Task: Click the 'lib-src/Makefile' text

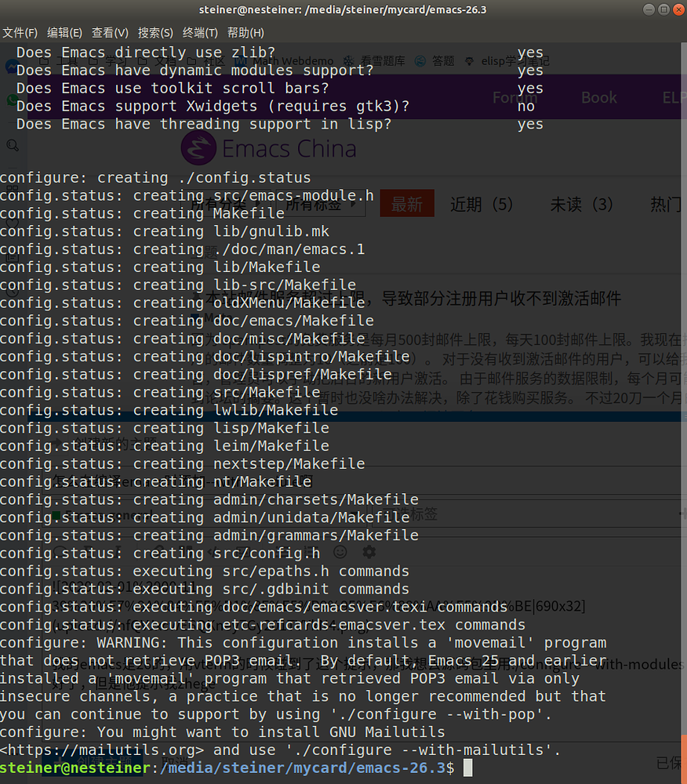Action: [285, 285]
